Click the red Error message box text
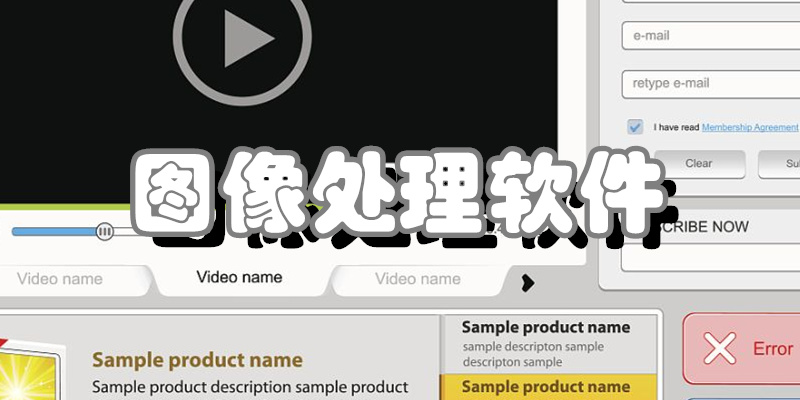This screenshot has height=400, width=800. (772, 349)
